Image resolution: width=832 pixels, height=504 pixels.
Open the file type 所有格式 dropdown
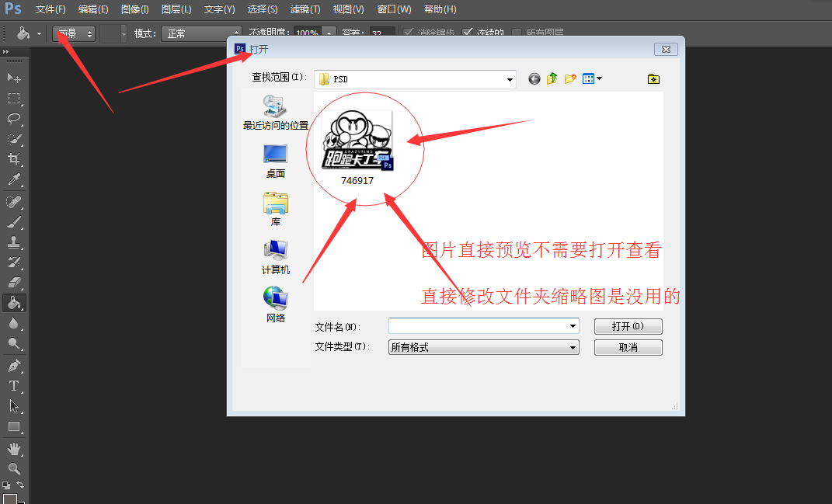point(483,347)
